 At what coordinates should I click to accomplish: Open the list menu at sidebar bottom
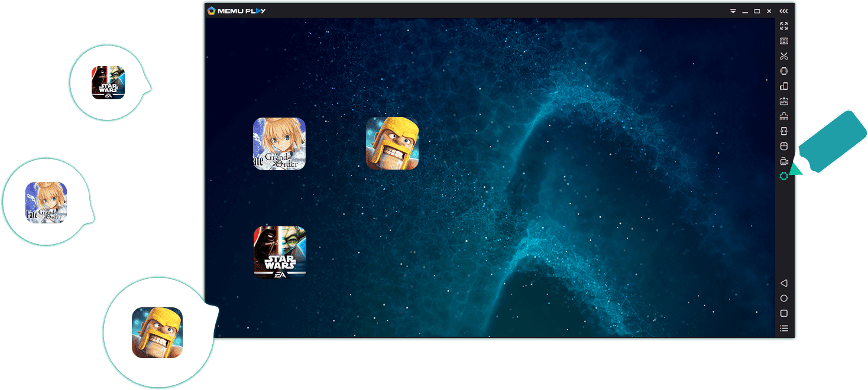(x=783, y=329)
